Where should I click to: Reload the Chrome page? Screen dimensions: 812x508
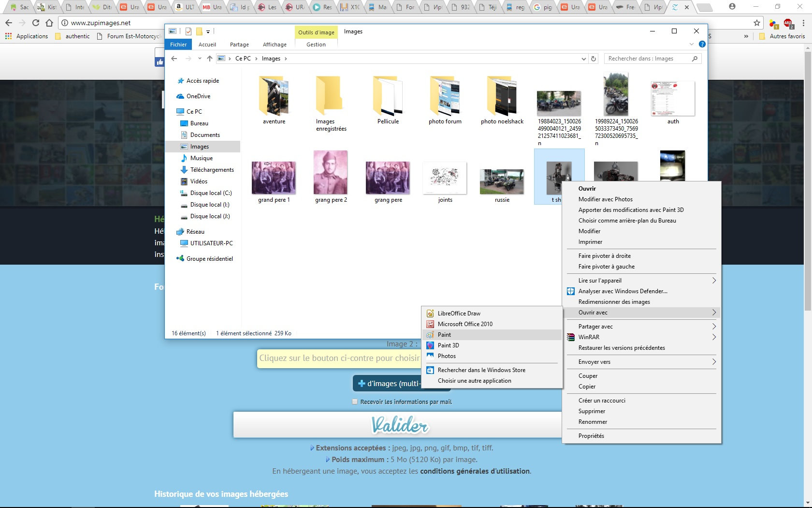coord(35,23)
